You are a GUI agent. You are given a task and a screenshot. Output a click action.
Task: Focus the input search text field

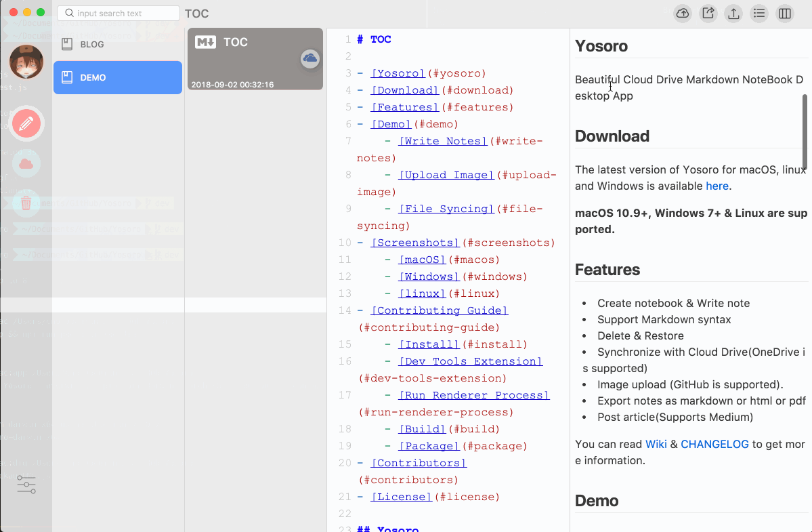click(x=118, y=13)
